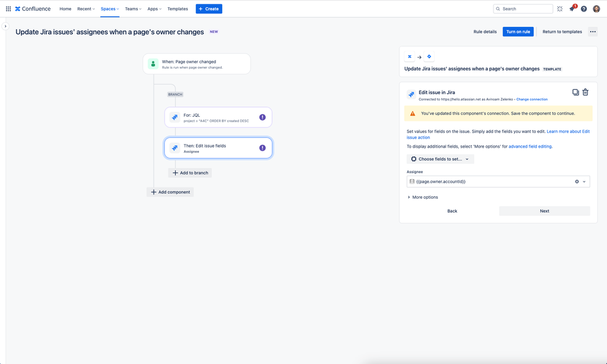Click the Back button
Image resolution: width=607 pixels, height=364 pixels.
tap(452, 211)
